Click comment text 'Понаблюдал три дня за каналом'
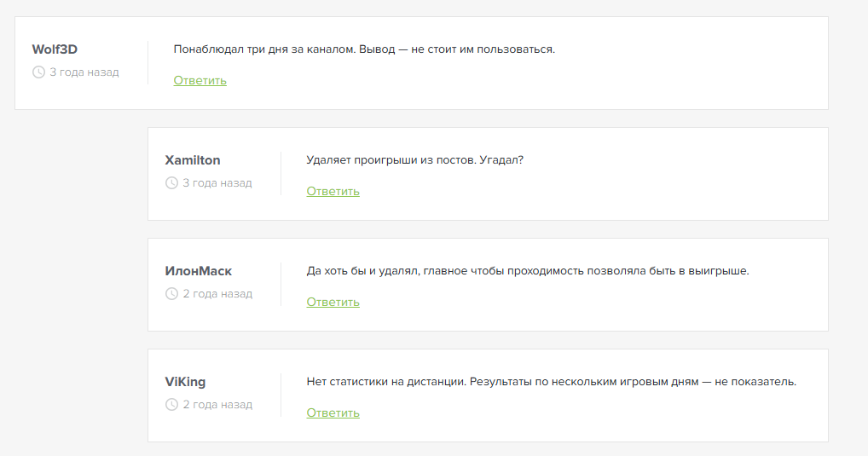 364,49
